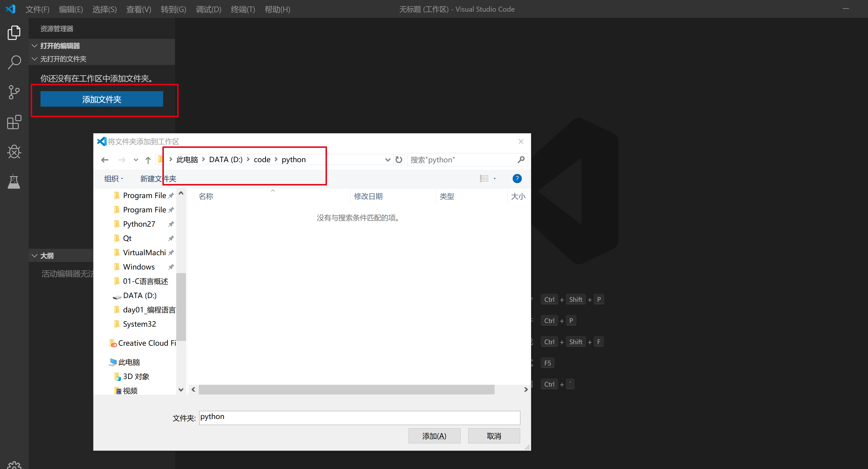Open the Extensions view

14,122
